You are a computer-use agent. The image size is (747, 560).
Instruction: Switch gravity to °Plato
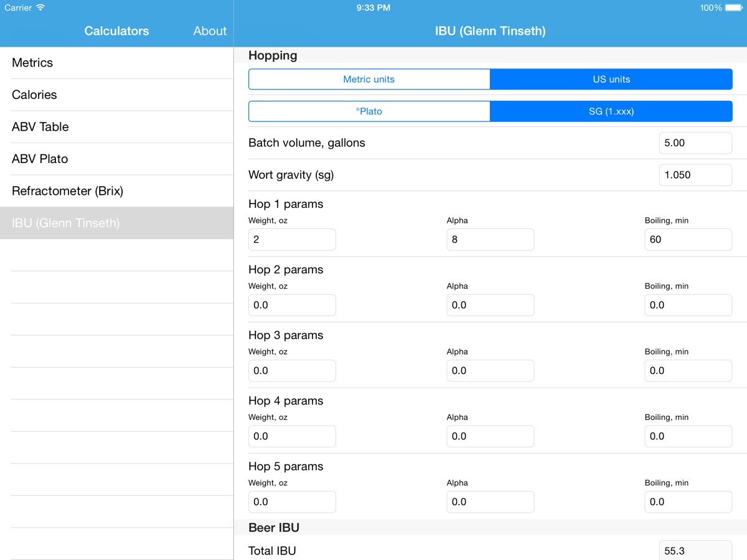click(x=369, y=111)
